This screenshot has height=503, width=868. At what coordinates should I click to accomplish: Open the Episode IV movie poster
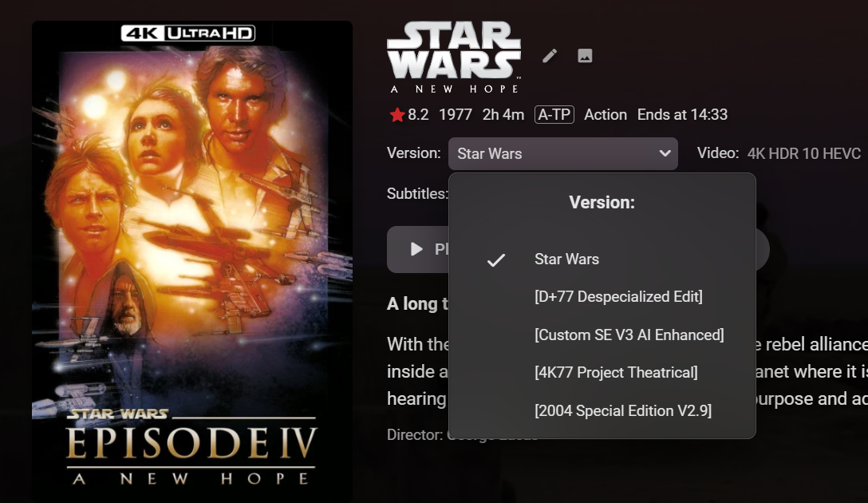click(192, 261)
